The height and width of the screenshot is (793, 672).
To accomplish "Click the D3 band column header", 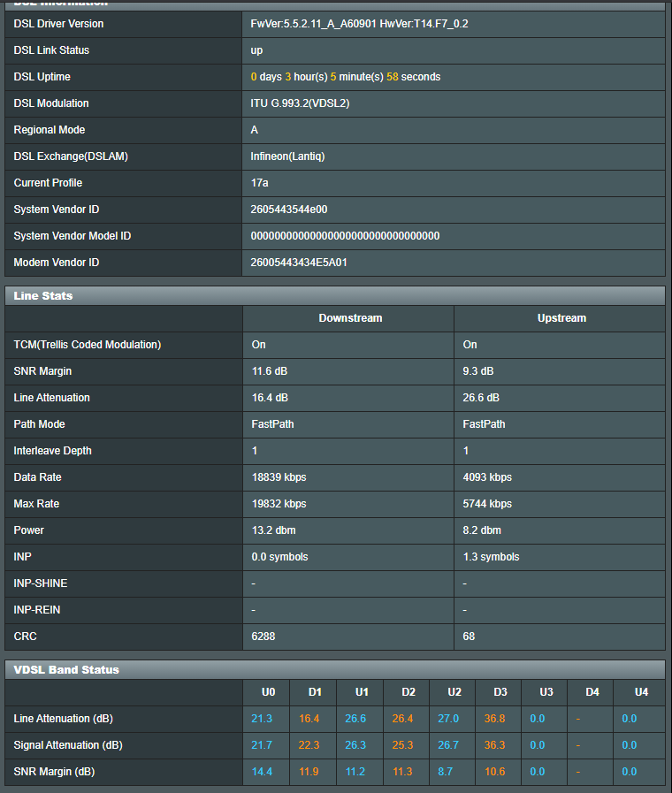I will (500, 692).
